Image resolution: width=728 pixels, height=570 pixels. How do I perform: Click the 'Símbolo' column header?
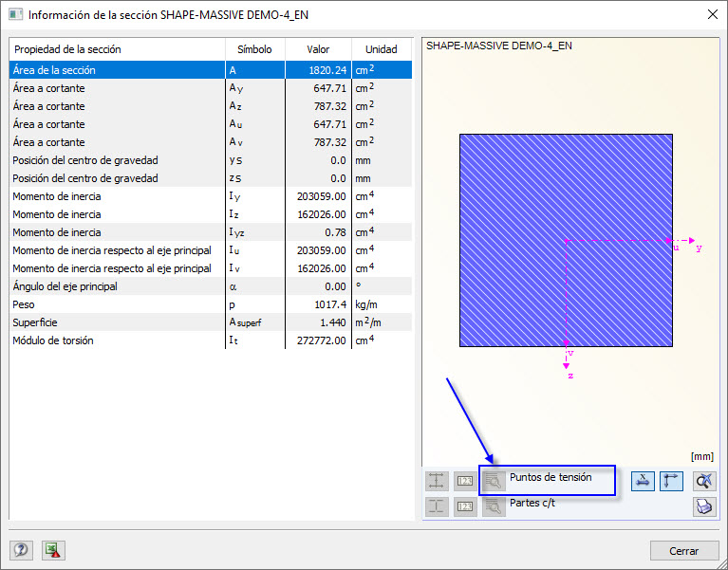pos(255,49)
